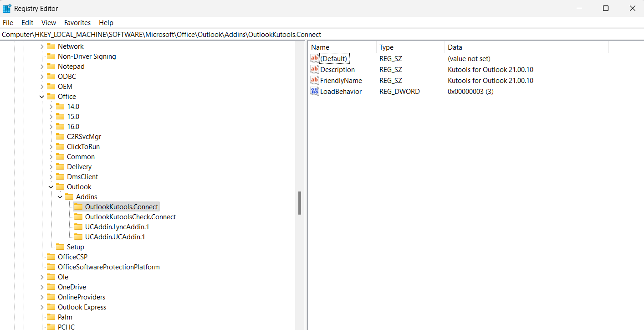This screenshot has width=644, height=330.
Task: Click the 14.0 folder icon
Action: click(60, 106)
